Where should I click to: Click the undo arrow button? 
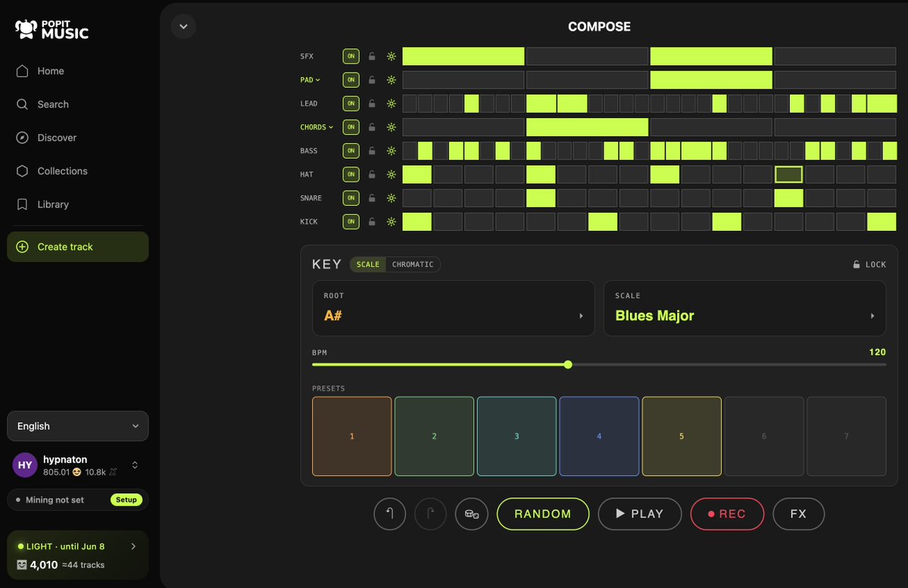(390, 514)
